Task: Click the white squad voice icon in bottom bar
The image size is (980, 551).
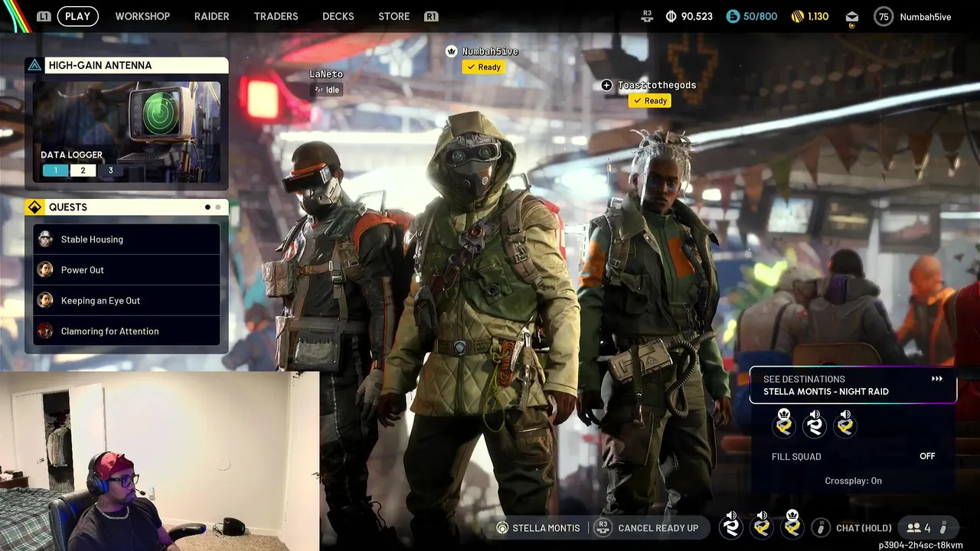Action: coord(731,525)
